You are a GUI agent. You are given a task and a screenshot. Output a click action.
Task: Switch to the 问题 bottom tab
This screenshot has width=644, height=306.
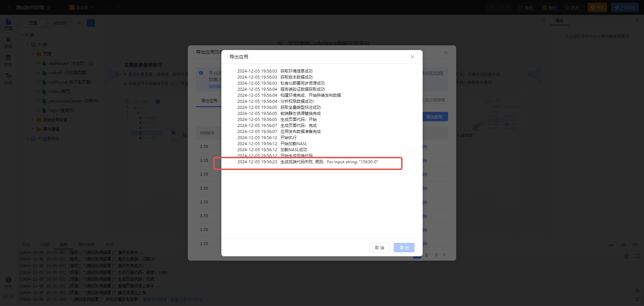[45, 244]
